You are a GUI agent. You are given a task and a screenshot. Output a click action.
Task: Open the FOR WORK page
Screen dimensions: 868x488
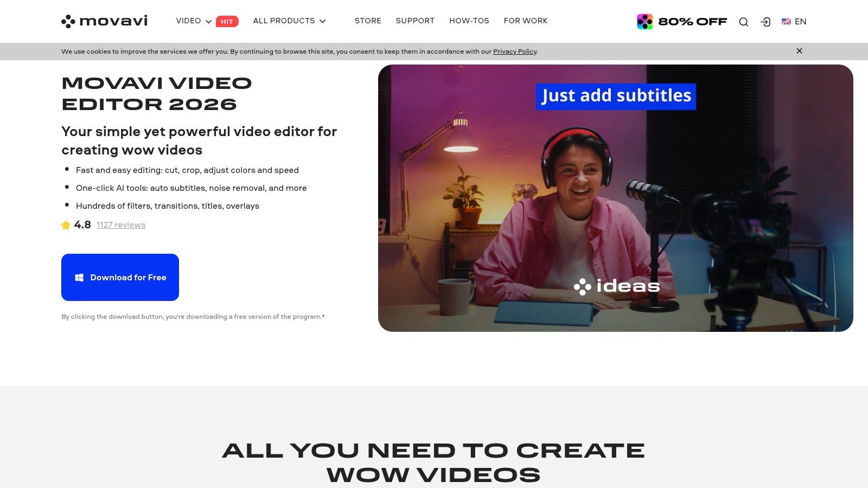526,21
